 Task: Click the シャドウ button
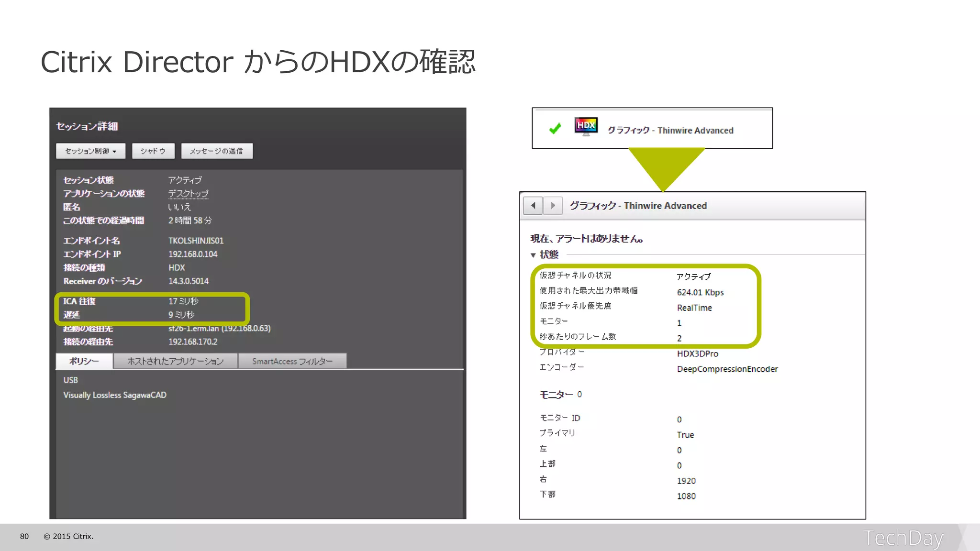(x=153, y=151)
